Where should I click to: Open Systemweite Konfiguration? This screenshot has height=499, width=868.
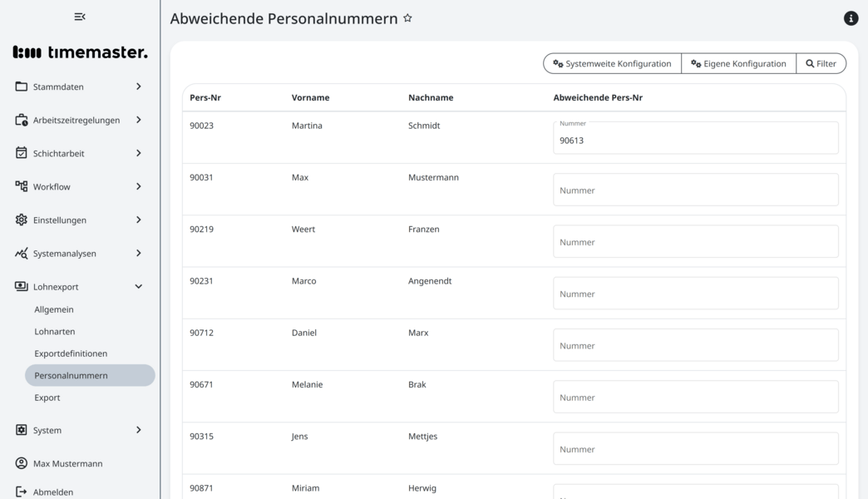click(x=612, y=63)
